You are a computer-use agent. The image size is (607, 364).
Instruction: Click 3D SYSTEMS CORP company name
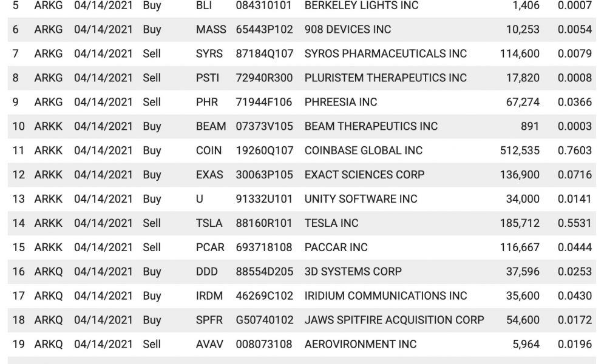[353, 272]
